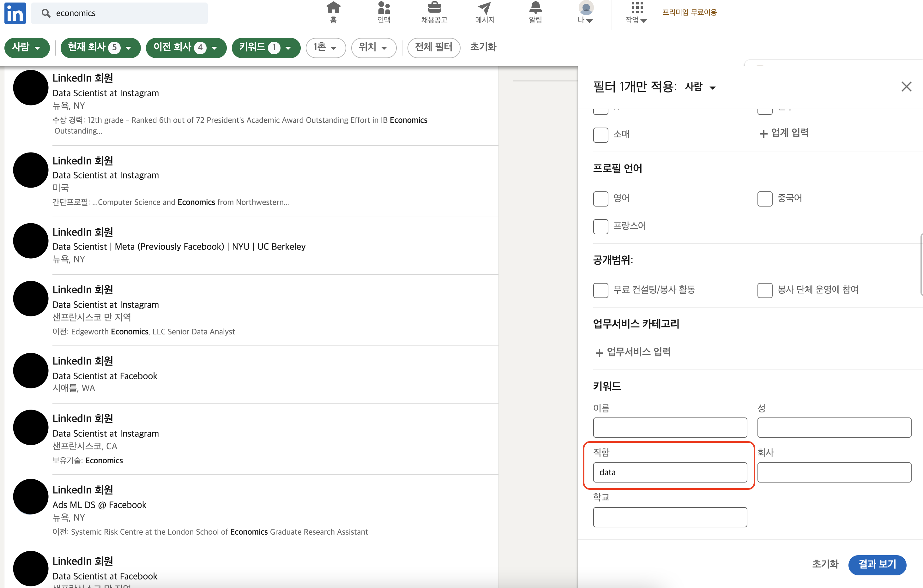Open profile photo of New York Instagram Data Scientist

coord(31,87)
